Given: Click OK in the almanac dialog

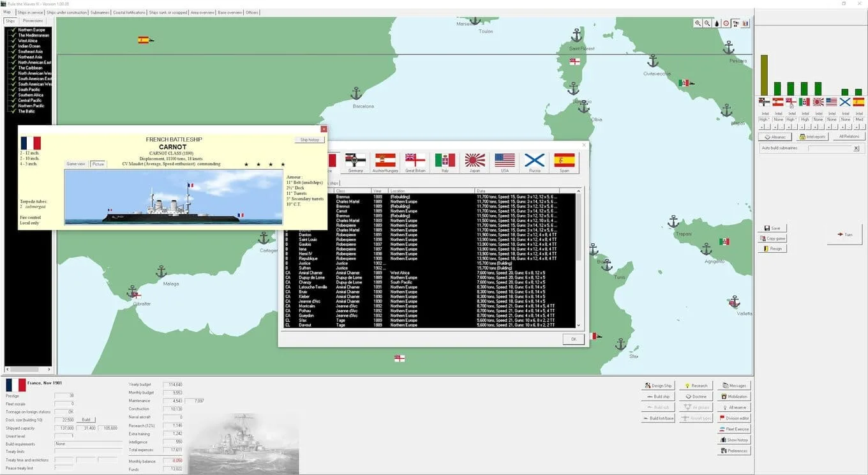Looking at the screenshot, I should pyautogui.click(x=573, y=339).
